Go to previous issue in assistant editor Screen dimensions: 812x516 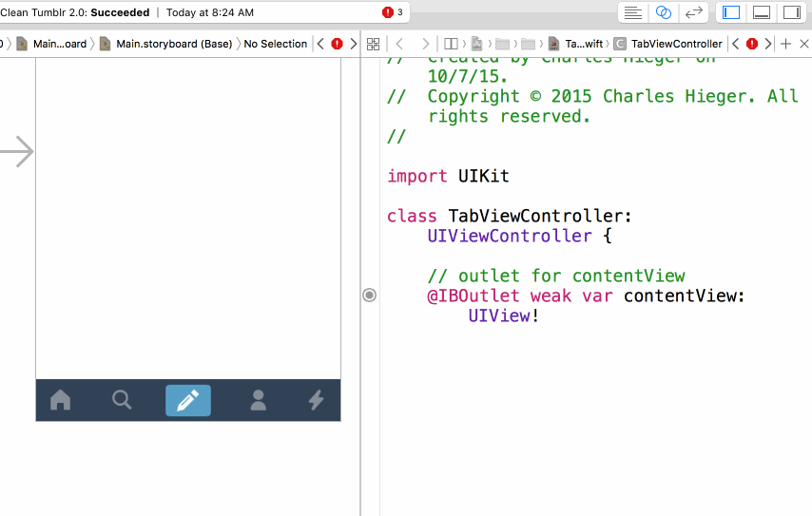pos(735,44)
